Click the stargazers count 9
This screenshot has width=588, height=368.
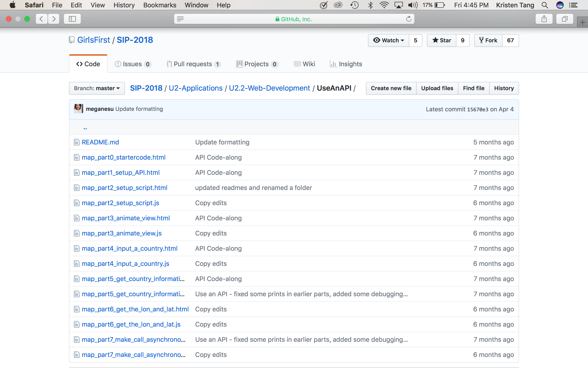[463, 40]
